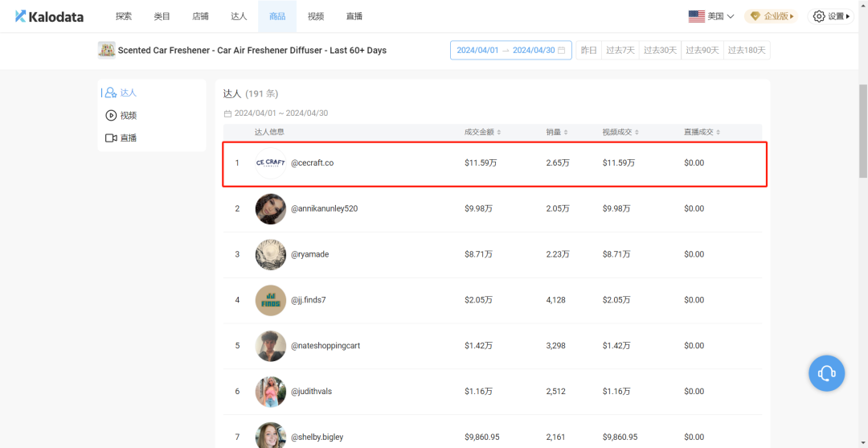
Task: Click the @jj.finds7 FINDS avatar
Action: point(271,300)
